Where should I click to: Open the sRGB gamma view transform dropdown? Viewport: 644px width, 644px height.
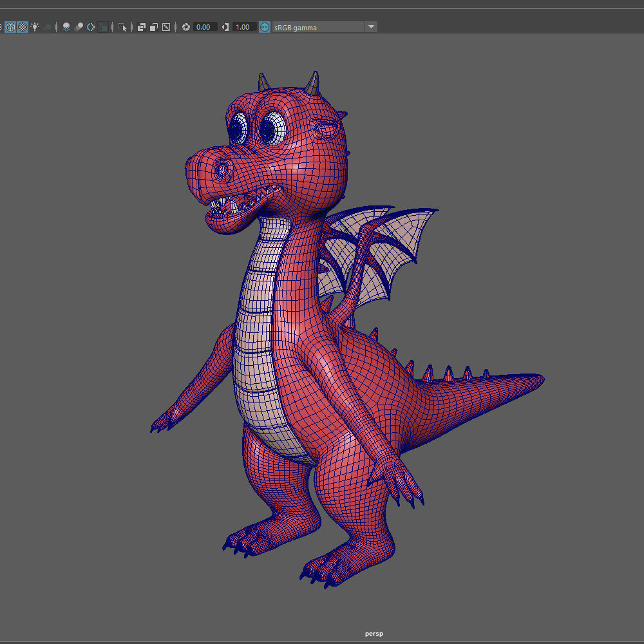[325, 27]
